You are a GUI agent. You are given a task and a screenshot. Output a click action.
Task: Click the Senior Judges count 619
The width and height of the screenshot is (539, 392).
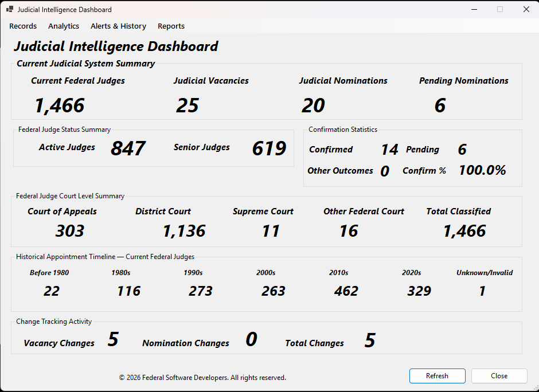pos(269,148)
